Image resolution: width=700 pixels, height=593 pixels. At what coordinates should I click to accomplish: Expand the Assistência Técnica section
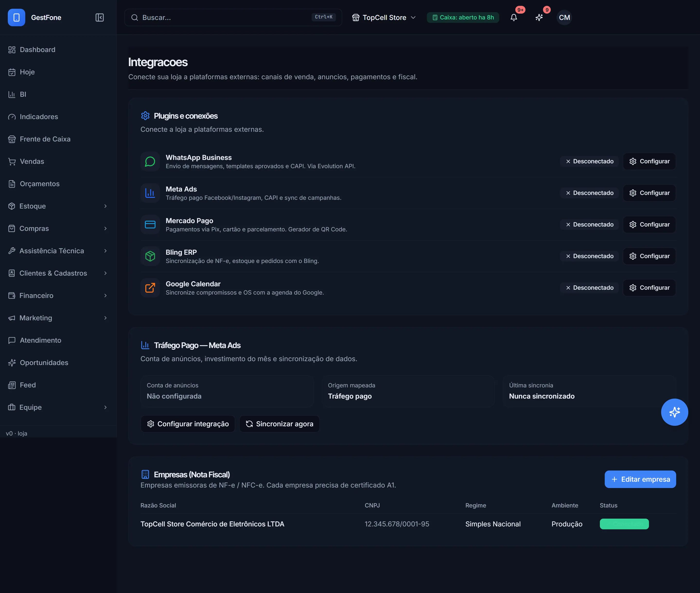point(59,251)
